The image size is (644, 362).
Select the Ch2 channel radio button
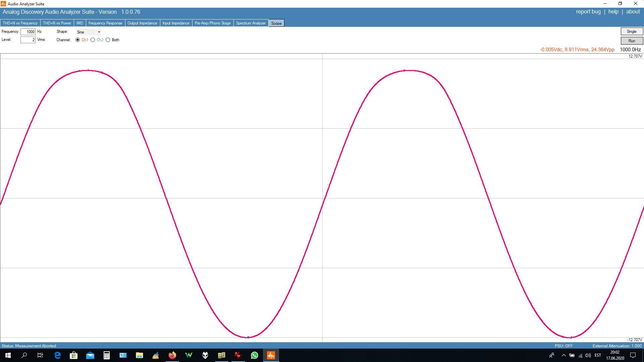click(93, 40)
